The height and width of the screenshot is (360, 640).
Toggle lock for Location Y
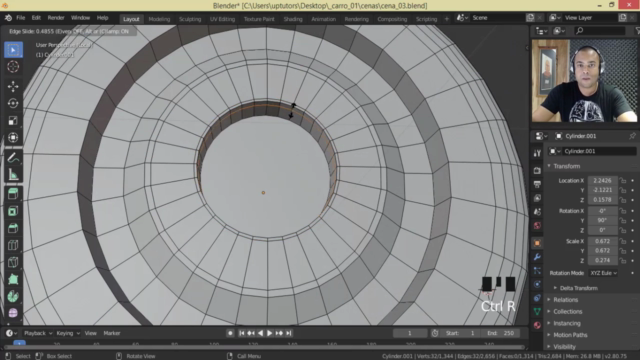(622, 190)
